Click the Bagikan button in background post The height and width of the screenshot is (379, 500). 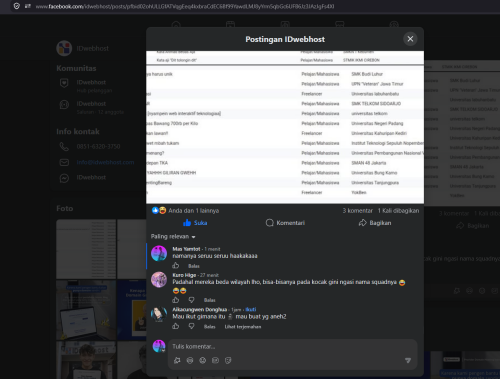pyautogui.click(x=473, y=226)
